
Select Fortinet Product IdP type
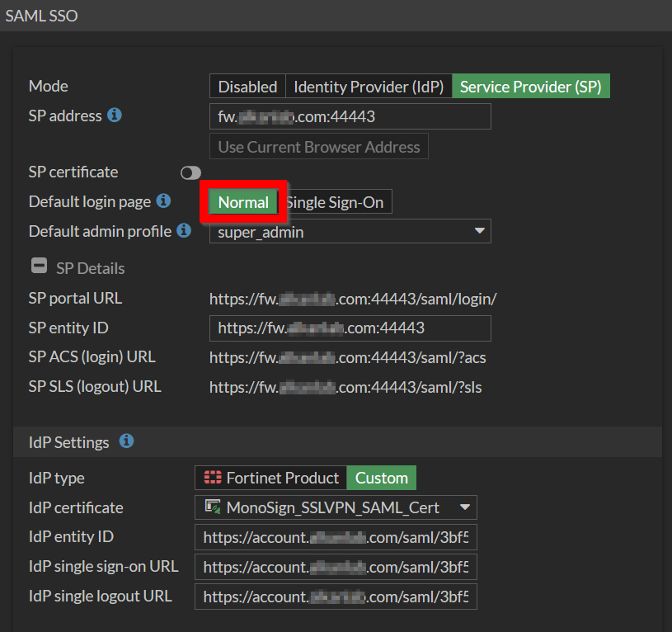click(270, 478)
